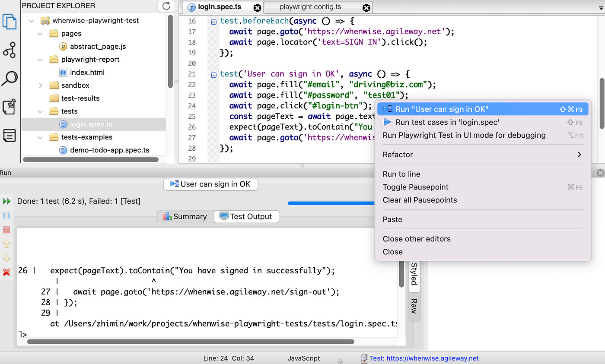
Task: Click the blue test progress bar
Action: point(331,203)
